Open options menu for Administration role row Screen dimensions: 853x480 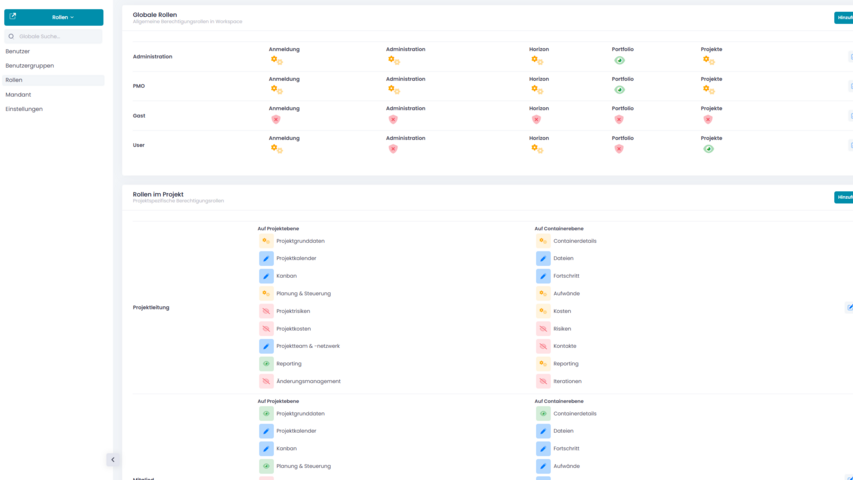click(850, 57)
